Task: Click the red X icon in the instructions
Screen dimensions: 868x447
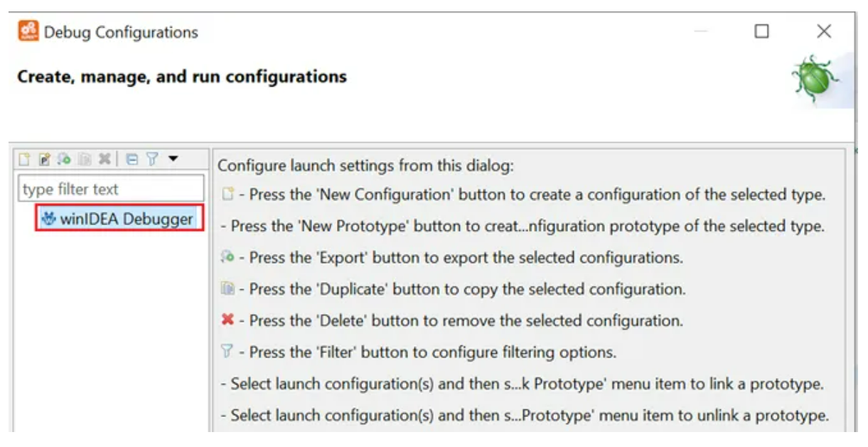Action: (x=227, y=321)
